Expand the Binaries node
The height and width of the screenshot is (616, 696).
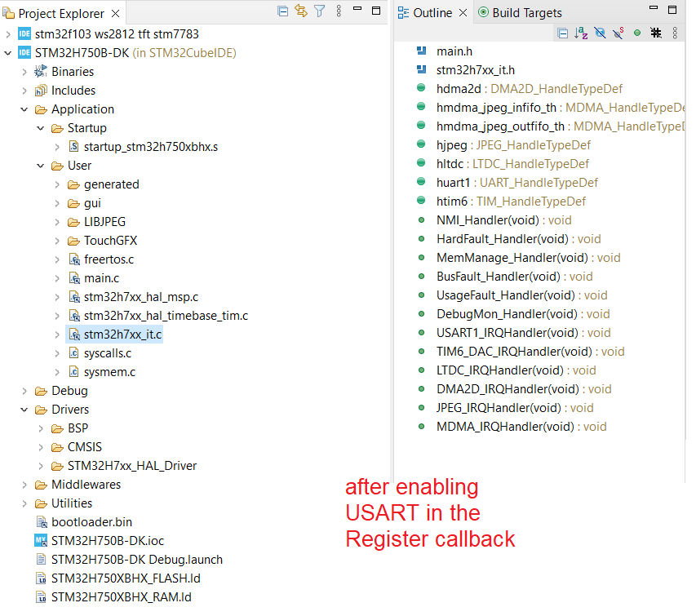24,72
